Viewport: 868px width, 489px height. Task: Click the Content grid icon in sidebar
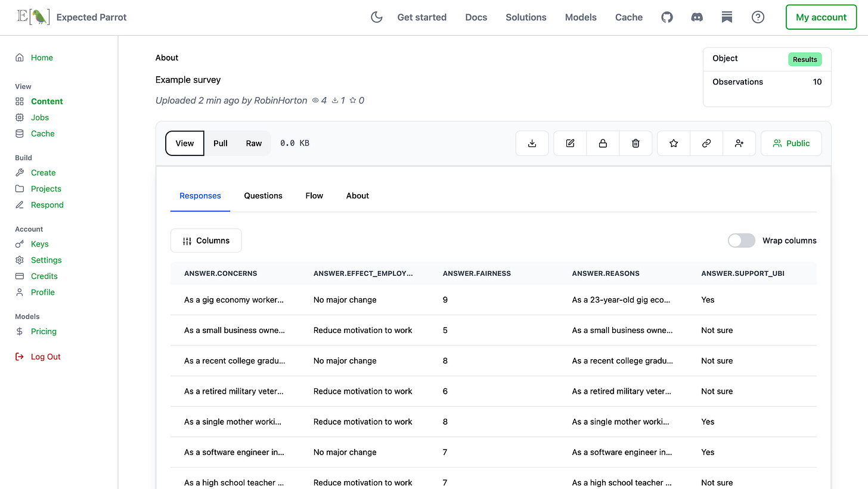[x=20, y=101]
